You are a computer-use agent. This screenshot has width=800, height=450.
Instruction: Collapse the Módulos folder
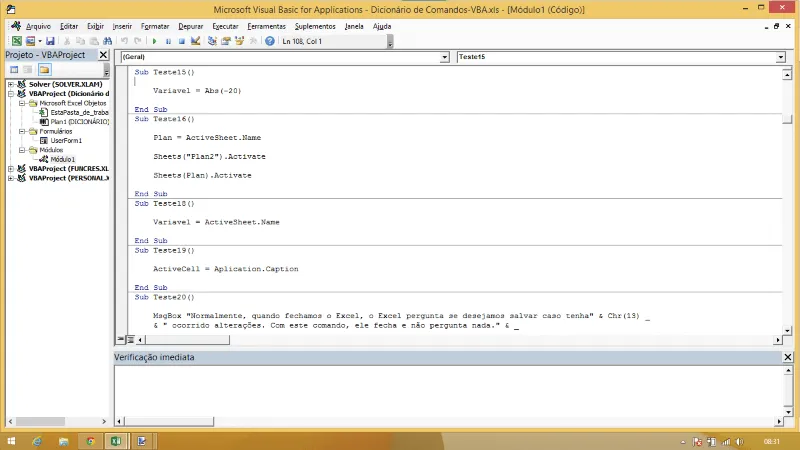point(22,150)
